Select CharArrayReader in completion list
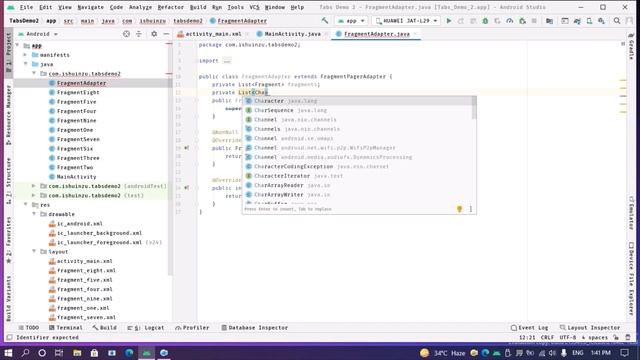This screenshot has height=360, width=640. click(x=357, y=185)
